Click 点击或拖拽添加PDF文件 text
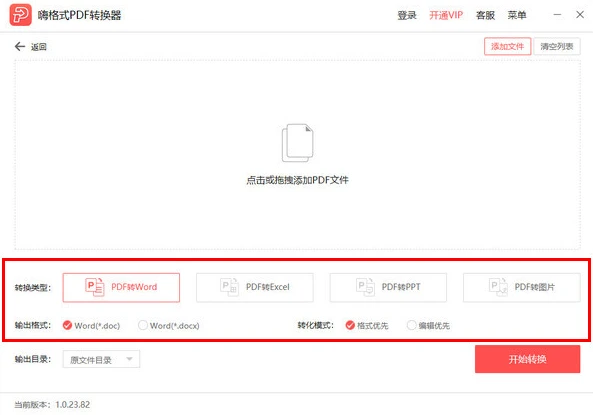This screenshot has height=415, width=593. point(297,180)
